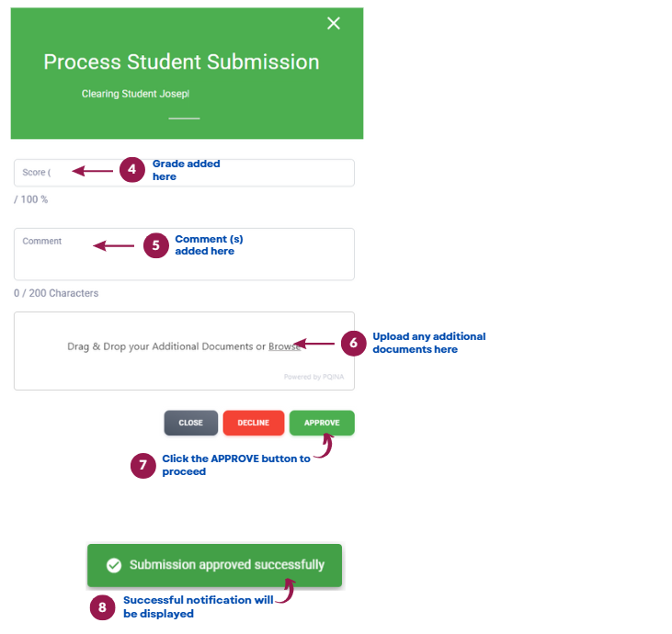Click the Process Student Submission heading
The width and height of the screenshot is (672, 634).
click(x=181, y=62)
